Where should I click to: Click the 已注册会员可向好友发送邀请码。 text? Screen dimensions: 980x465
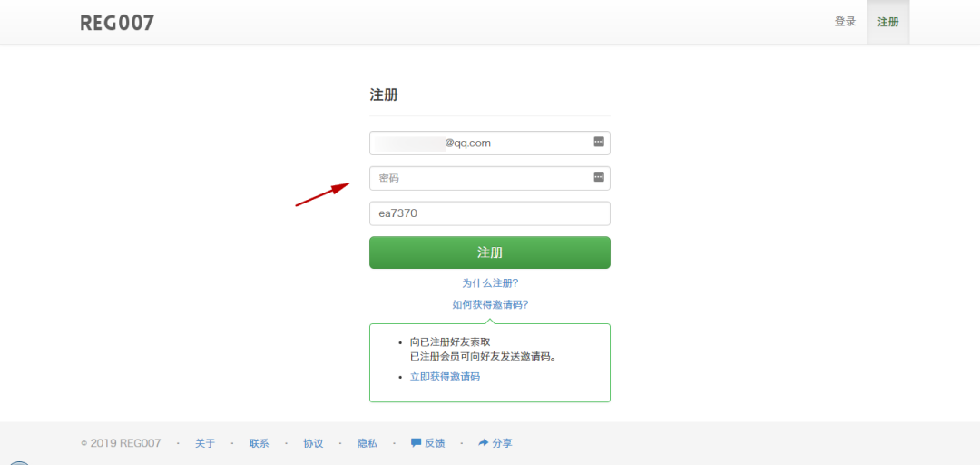[x=483, y=357]
